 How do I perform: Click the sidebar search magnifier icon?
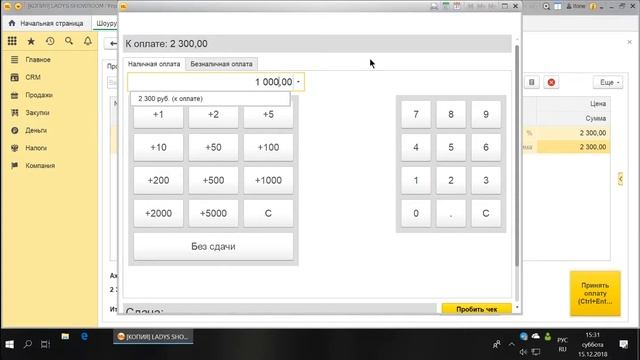click(69, 41)
